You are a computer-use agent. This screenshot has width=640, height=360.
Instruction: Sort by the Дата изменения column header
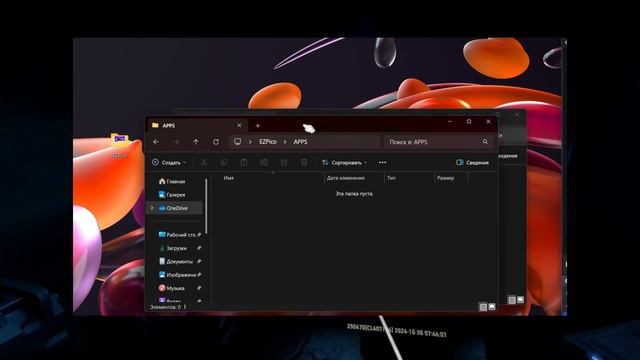(x=346, y=178)
